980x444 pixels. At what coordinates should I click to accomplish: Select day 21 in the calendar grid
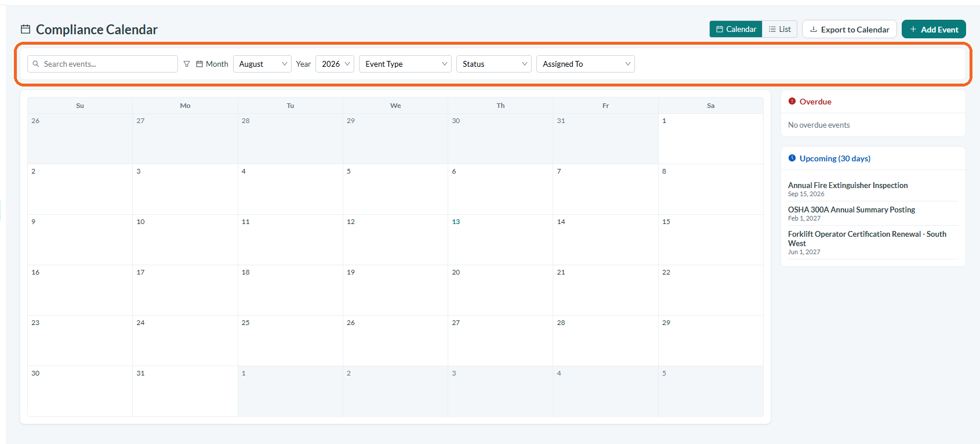(605, 290)
